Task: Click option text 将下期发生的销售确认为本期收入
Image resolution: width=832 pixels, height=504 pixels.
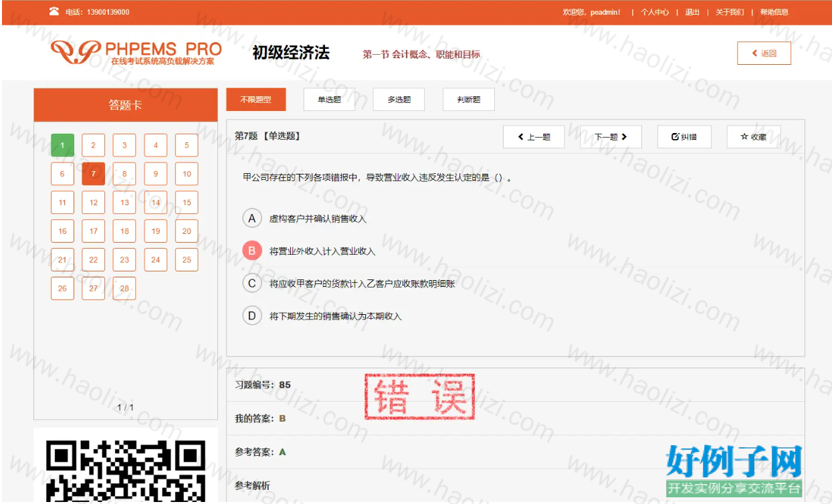Action: pyautogui.click(x=336, y=316)
